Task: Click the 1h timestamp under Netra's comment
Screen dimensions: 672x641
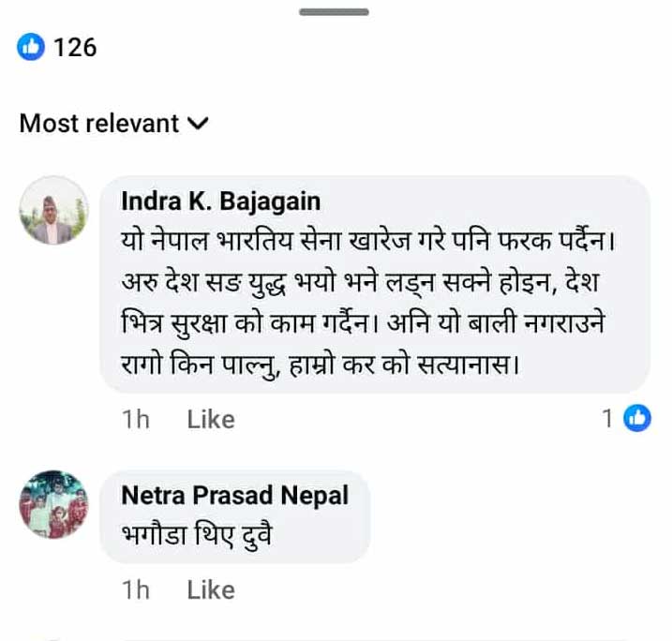Action: (136, 589)
